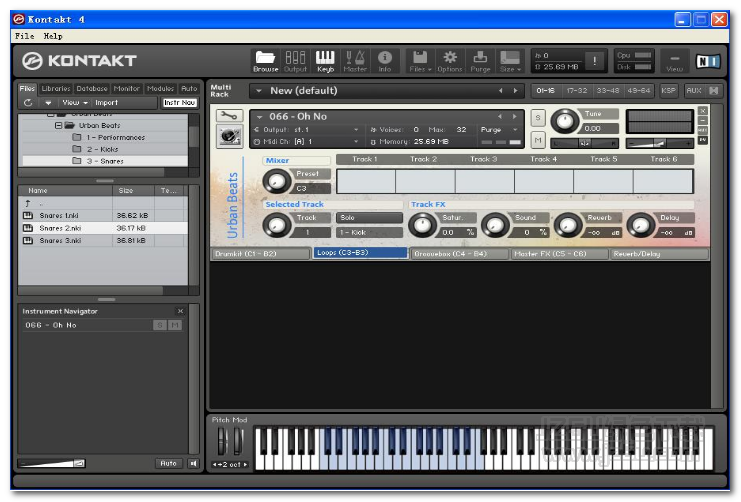Switch to the Monitor tab
Screen dimensions: 741x502
(127, 88)
